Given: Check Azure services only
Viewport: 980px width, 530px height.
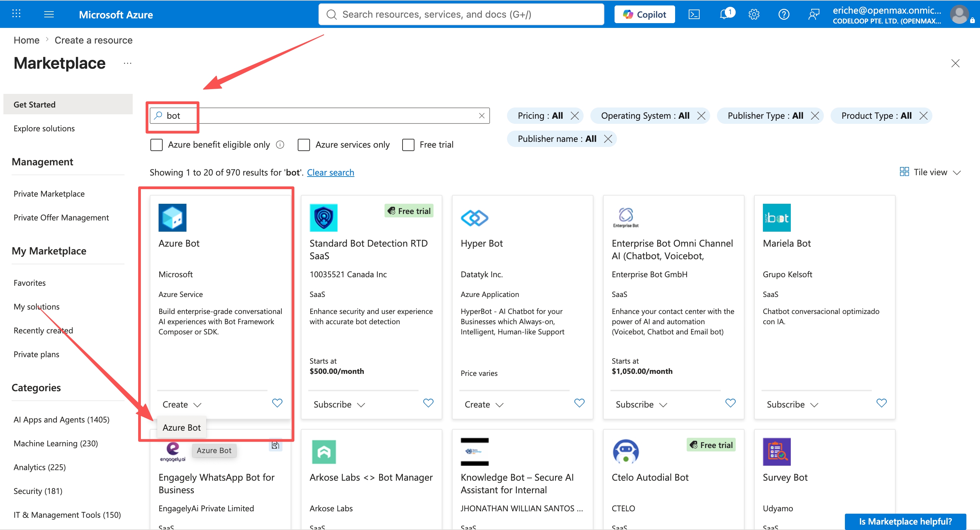Looking at the screenshot, I should click(x=304, y=145).
